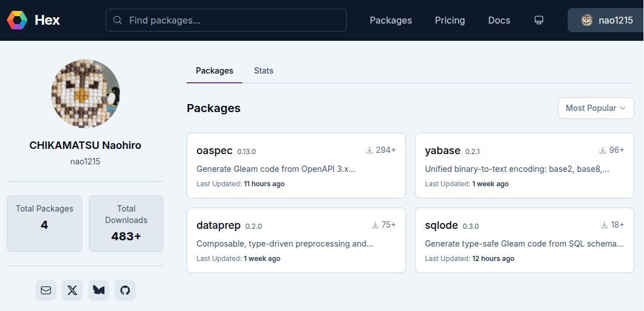Select the Packages tab
The width and height of the screenshot is (644, 311).
pos(214,71)
